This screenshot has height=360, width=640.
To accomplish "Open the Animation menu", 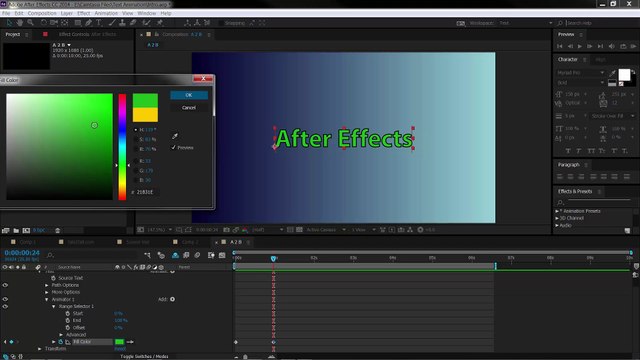I will click(106, 13).
